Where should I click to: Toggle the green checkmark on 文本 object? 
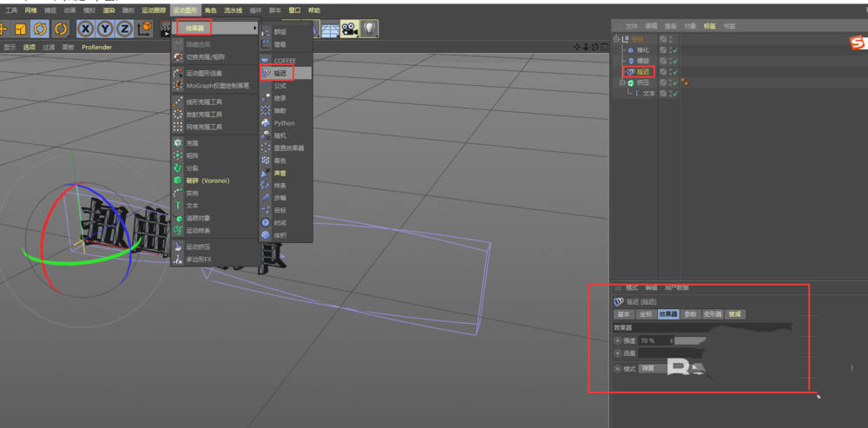click(674, 93)
